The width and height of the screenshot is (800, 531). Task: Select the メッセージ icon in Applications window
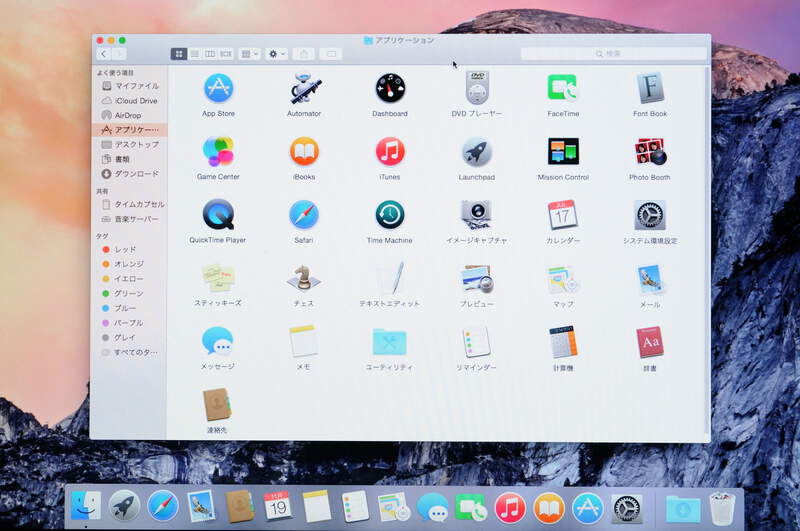217,341
